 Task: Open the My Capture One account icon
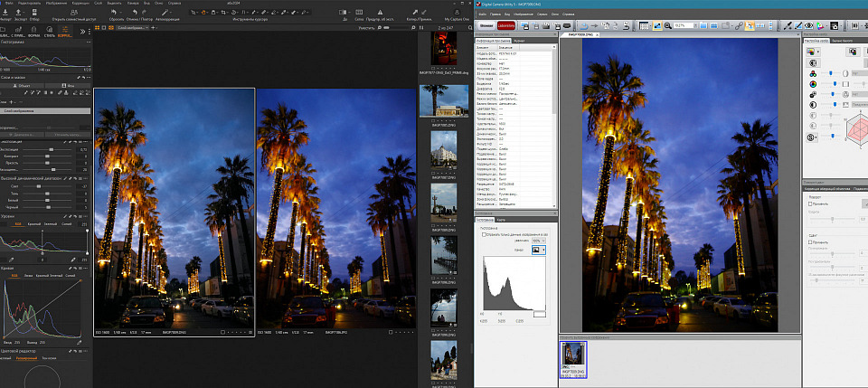click(457, 12)
